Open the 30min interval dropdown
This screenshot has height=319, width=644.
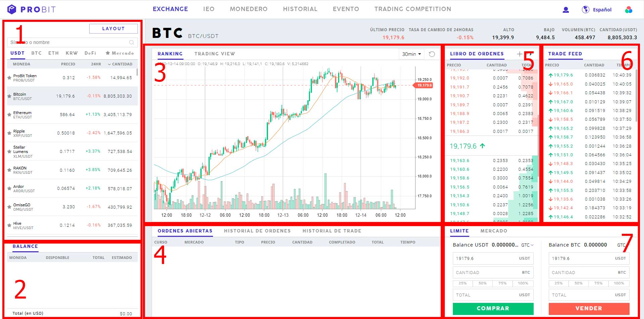click(411, 54)
